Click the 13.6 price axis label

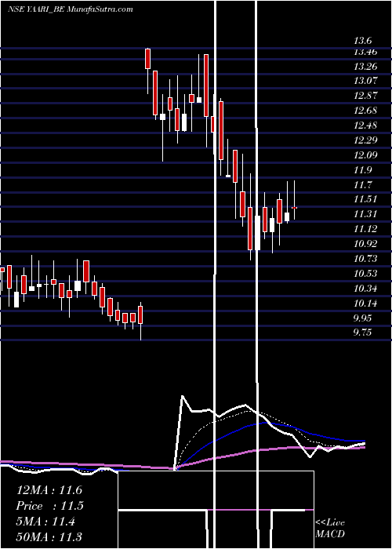click(x=362, y=41)
